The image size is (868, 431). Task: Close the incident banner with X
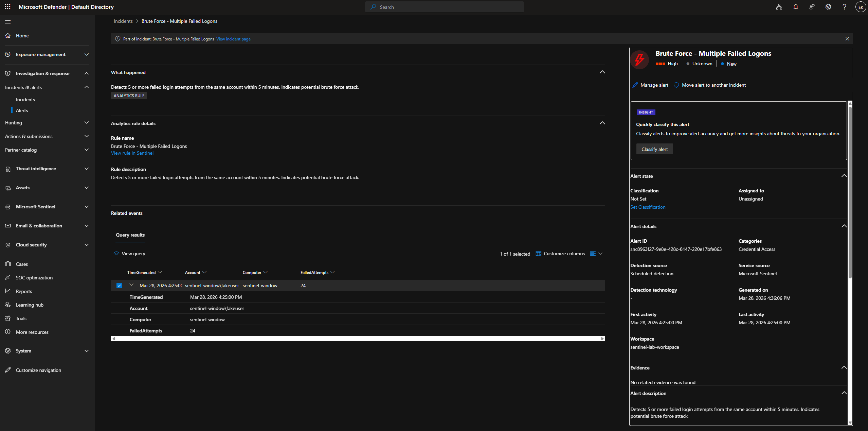(x=847, y=39)
